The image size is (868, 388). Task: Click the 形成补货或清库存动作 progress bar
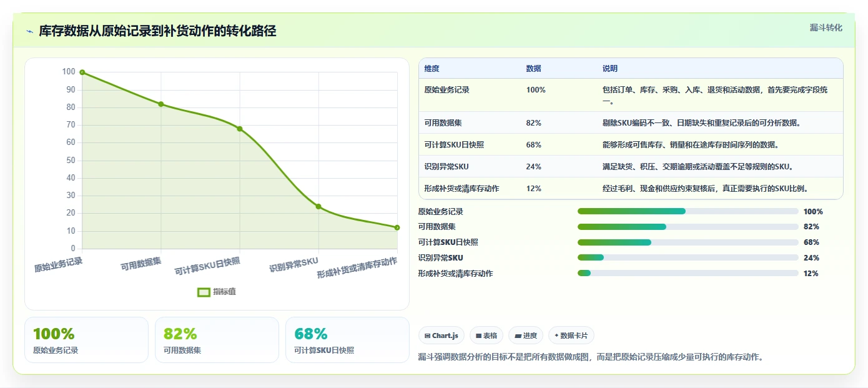[x=688, y=273]
